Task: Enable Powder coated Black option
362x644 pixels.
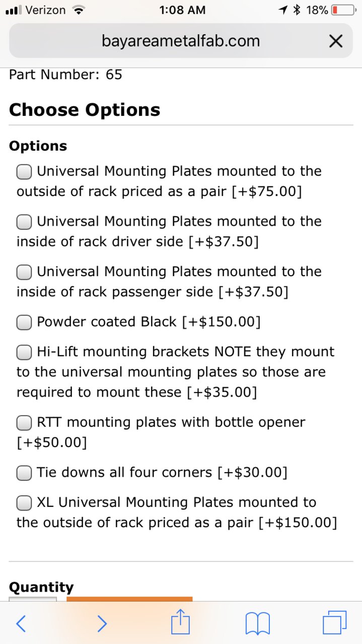Action: (x=25, y=323)
